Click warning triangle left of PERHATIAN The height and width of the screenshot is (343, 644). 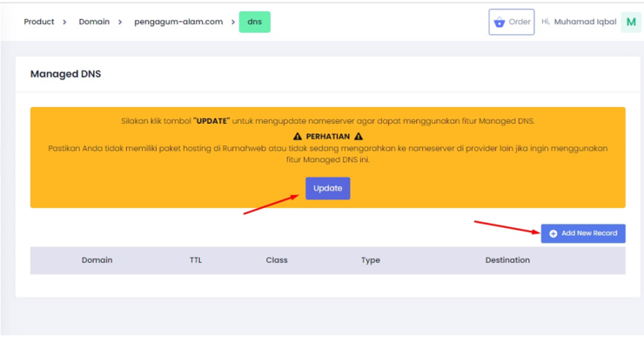tap(298, 137)
